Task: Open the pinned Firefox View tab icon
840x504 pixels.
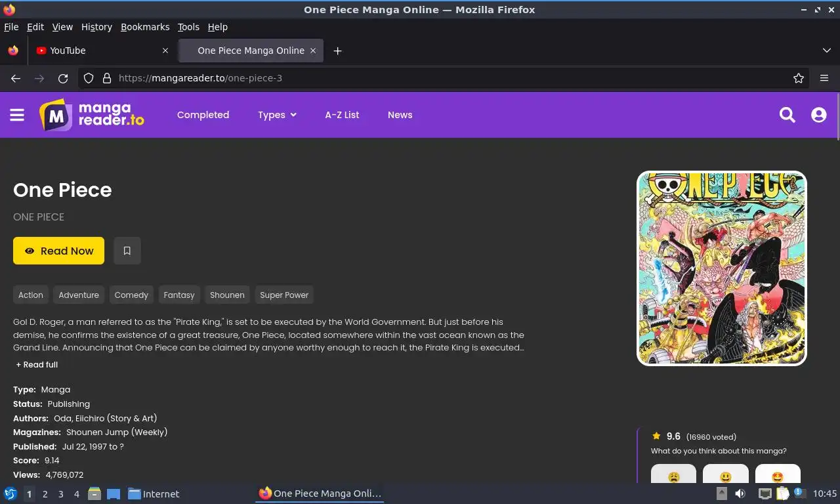Action: (x=13, y=51)
